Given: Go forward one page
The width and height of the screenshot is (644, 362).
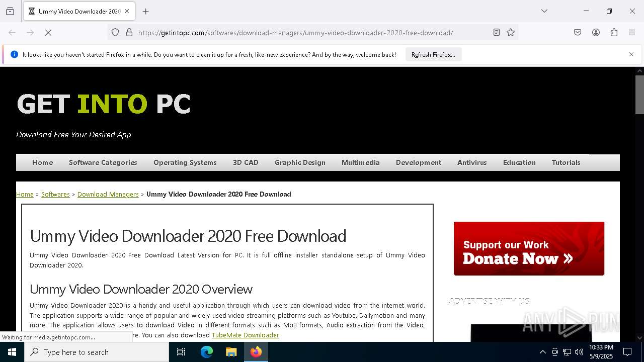Looking at the screenshot, I should tap(30, 33).
